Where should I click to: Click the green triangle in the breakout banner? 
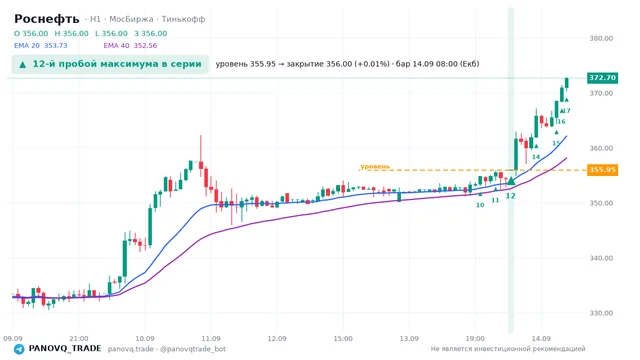point(23,64)
